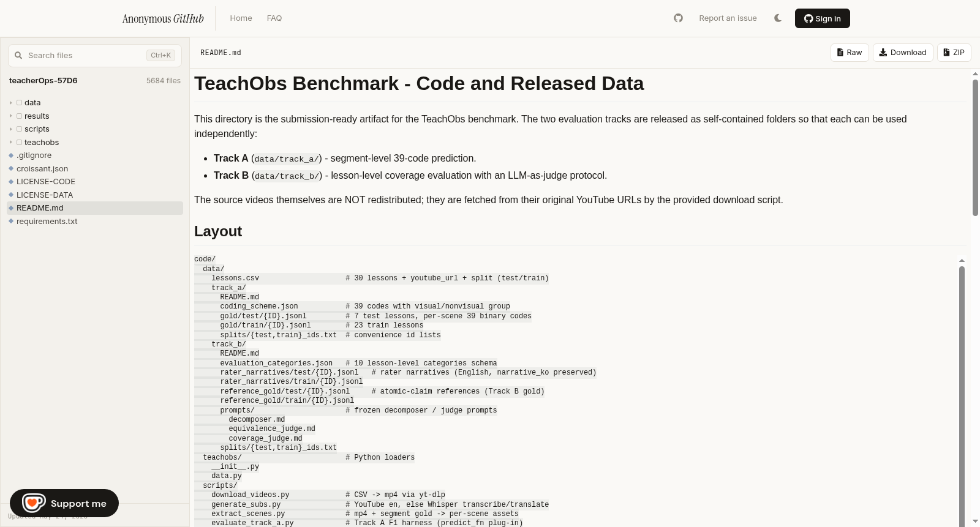This screenshot has height=527, width=980.
Task: Go to the Home page
Action: pyautogui.click(x=241, y=18)
